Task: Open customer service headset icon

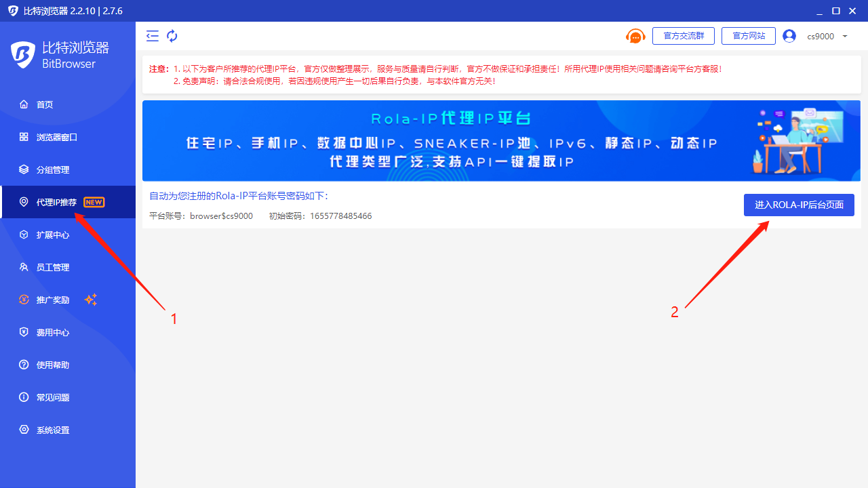Action: 635,36
